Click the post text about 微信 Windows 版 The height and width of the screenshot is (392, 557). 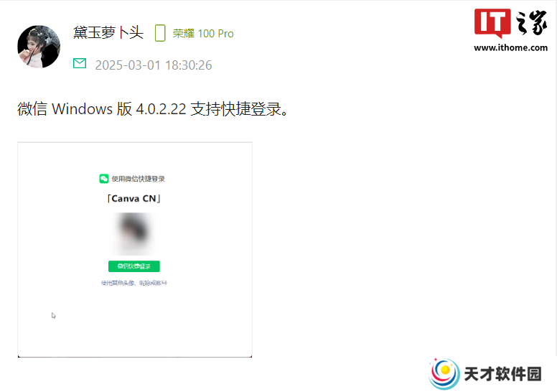click(152, 108)
